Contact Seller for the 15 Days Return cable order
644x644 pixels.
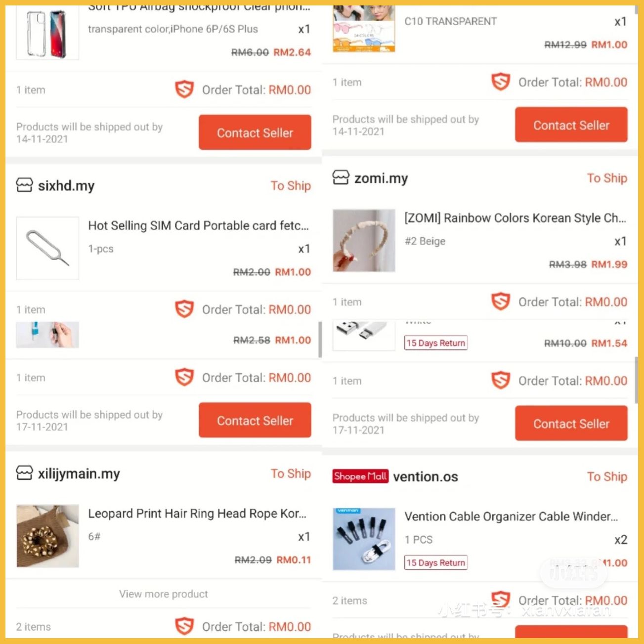(571, 423)
